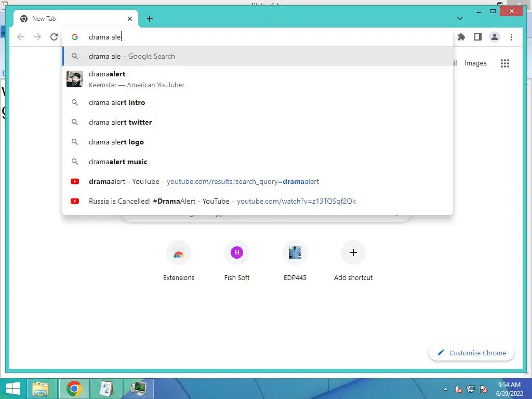Select 'drama alert intro' suggestion

[258, 102]
